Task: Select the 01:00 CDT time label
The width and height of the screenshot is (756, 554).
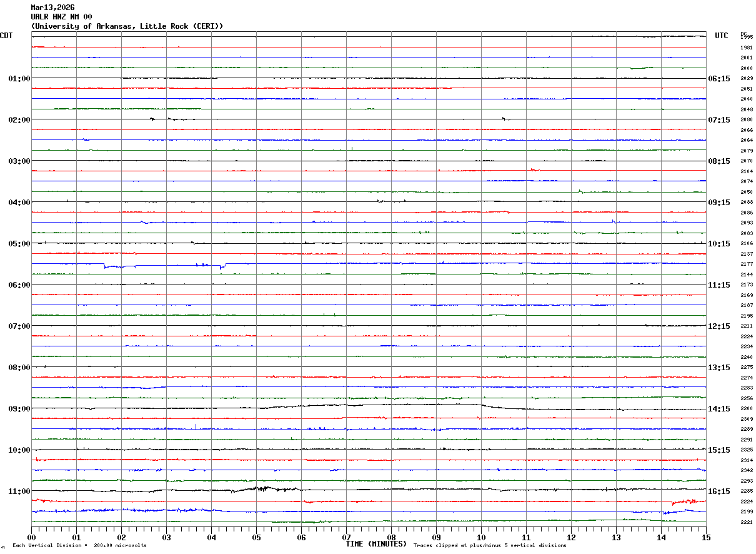Action: (x=19, y=79)
